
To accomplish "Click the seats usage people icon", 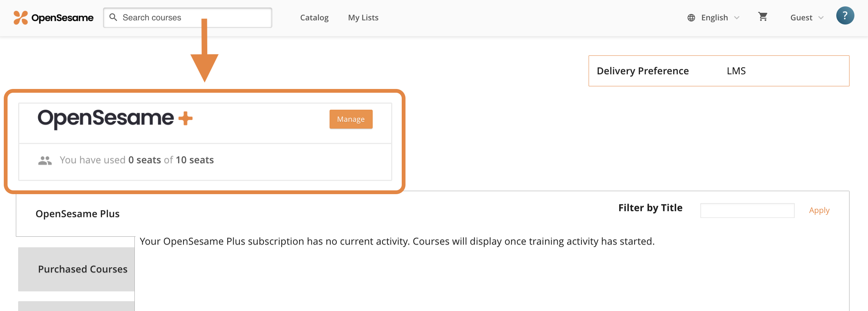I will coord(44,160).
